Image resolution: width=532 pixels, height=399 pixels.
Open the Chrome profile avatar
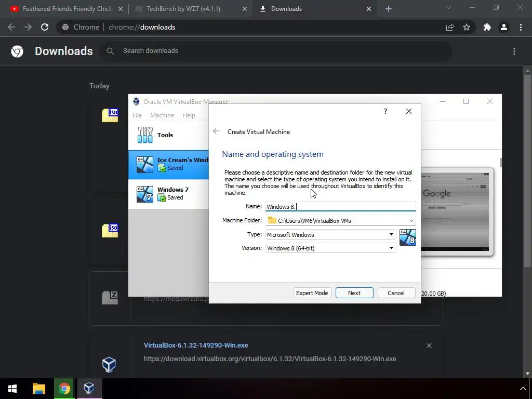(x=504, y=27)
